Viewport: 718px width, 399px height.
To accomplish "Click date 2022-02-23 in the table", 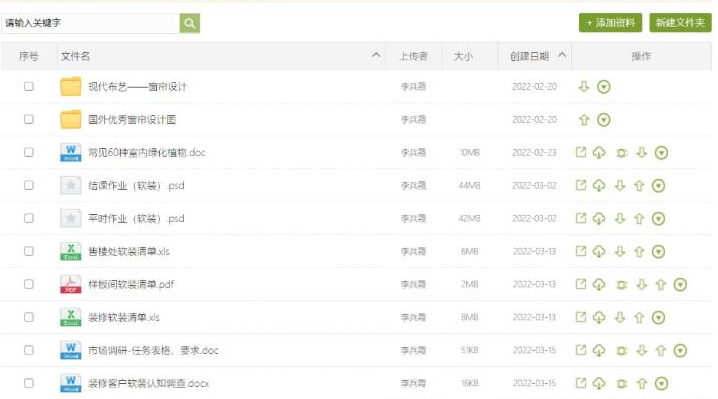I will coord(534,153).
